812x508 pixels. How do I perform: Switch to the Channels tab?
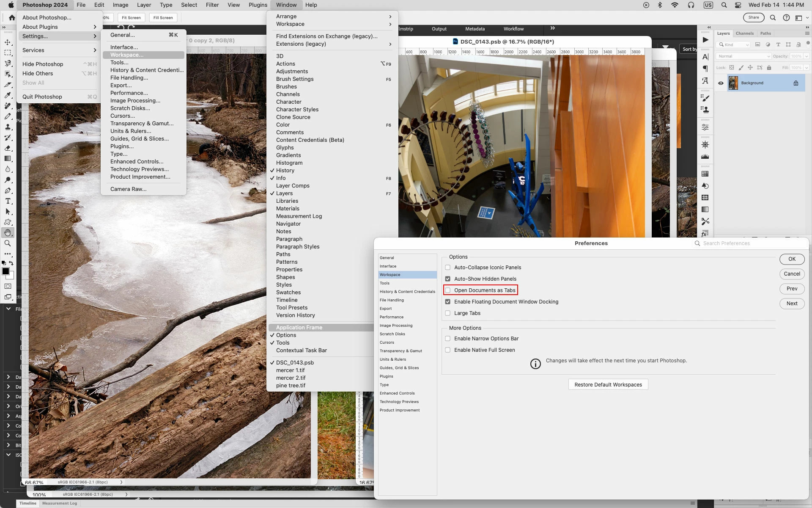point(744,33)
